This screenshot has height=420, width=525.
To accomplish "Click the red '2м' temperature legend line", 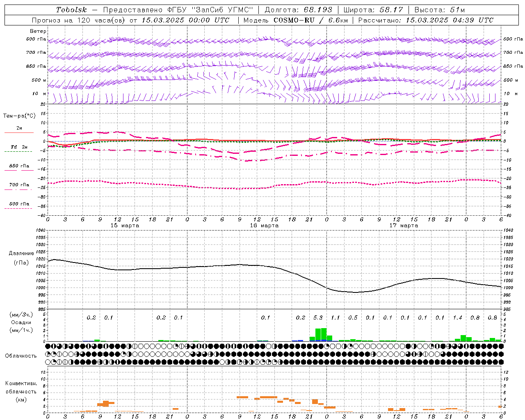I will pyautogui.click(x=19, y=132).
